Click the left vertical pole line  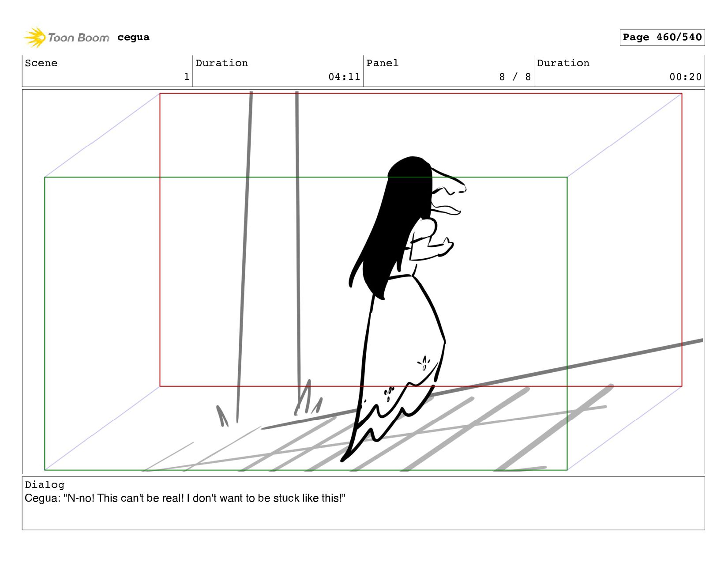pos(244,256)
